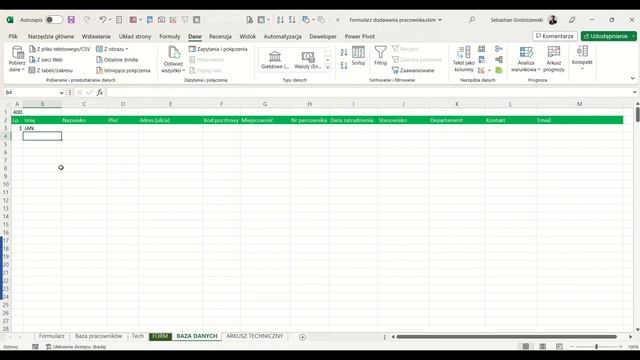640x360 pixels.
Task: Switch to Baza pracowników sheet tab
Action: coord(98,336)
